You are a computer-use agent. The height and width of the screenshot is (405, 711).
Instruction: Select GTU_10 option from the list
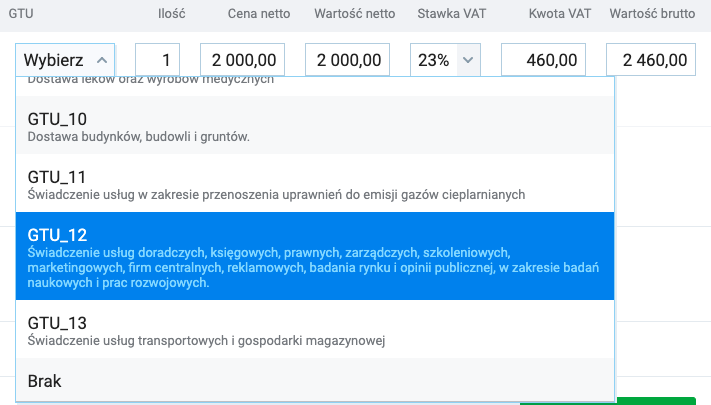point(315,126)
